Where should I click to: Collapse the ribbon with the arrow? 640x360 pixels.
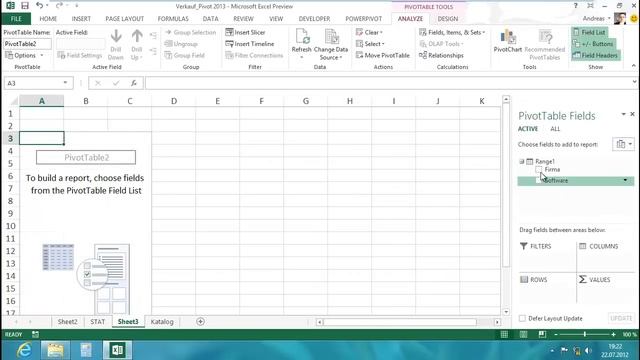click(x=633, y=66)
